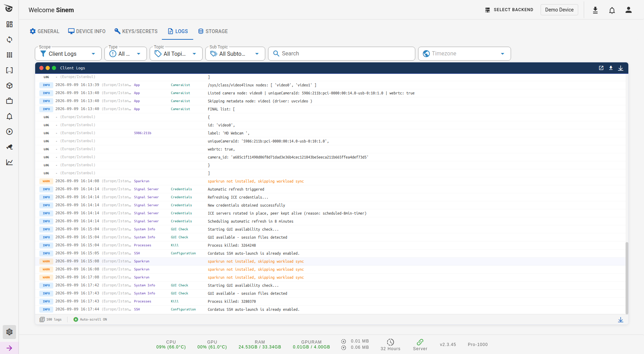
Task: Jump to bottom icon in the logs header
Action: point(620,68)
